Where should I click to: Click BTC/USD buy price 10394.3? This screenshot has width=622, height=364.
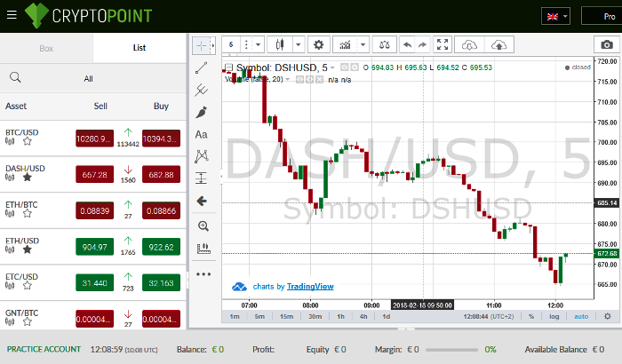pos(161,138)
